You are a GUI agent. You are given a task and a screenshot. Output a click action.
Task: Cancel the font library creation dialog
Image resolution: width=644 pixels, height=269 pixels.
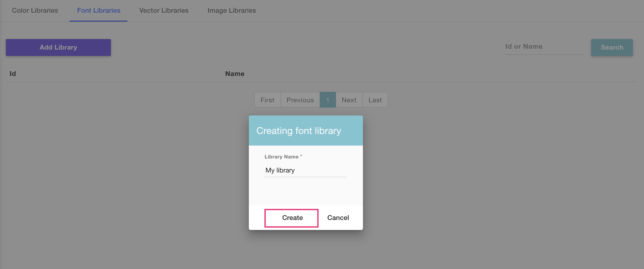(x=338, y=218)
